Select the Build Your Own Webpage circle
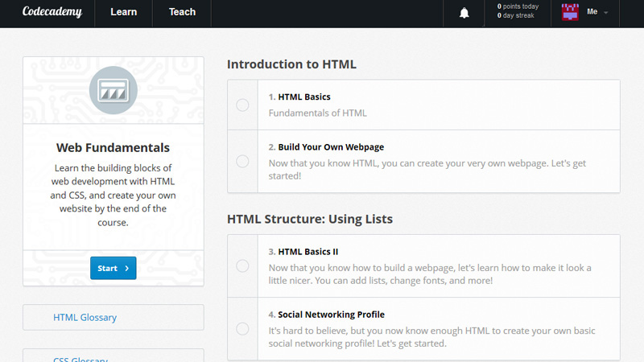 click(242, 162)
